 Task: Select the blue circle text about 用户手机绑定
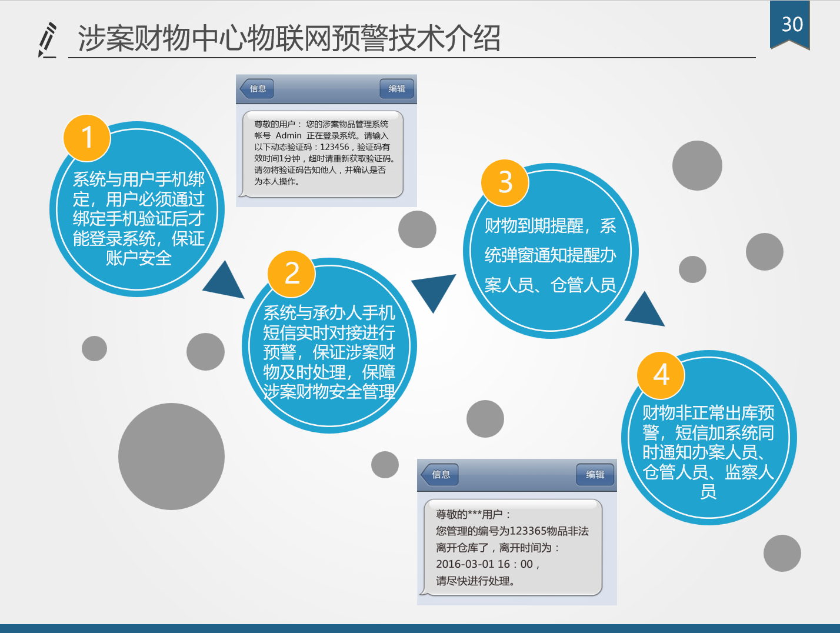click(138, 219)
